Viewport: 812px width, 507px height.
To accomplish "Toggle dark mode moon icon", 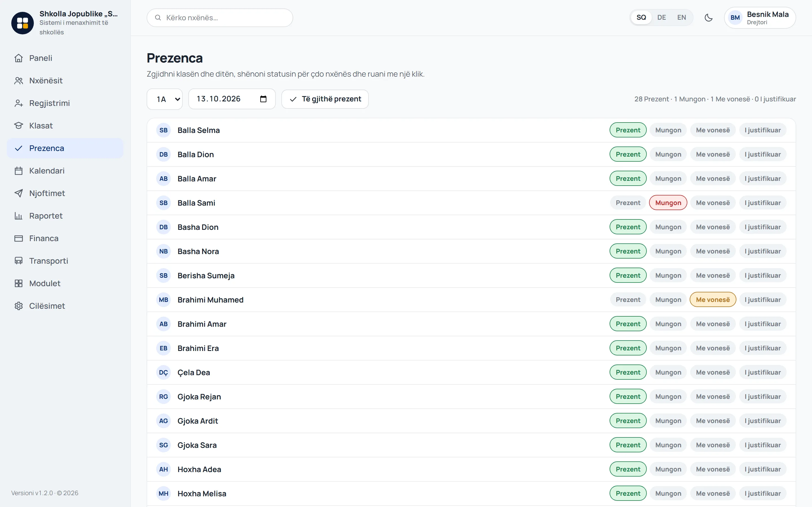I will point(708,18).
